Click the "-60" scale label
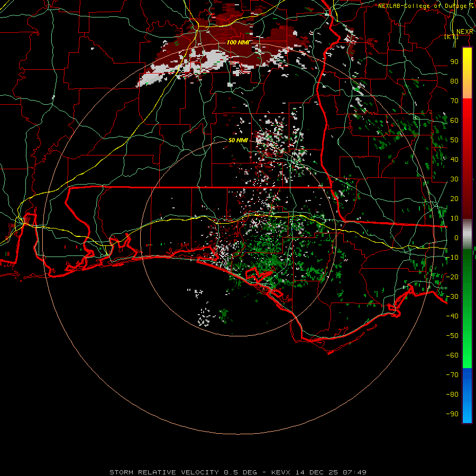Image resolution: width=476 pixels, height=476 pixels. coord(452,355)
